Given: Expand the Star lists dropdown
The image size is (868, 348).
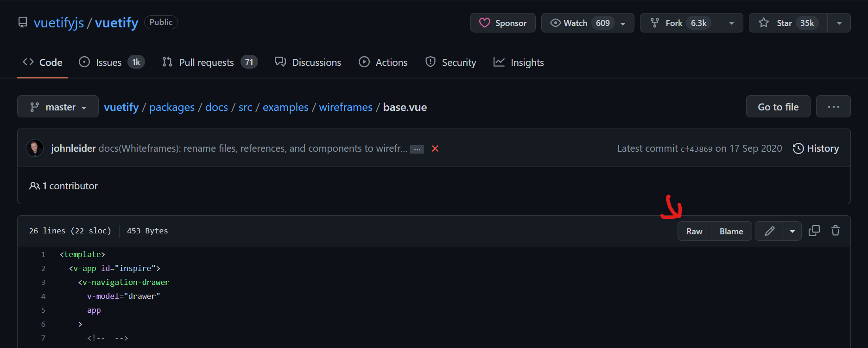Looking at the screenshot, I should (x=839, y=23).
